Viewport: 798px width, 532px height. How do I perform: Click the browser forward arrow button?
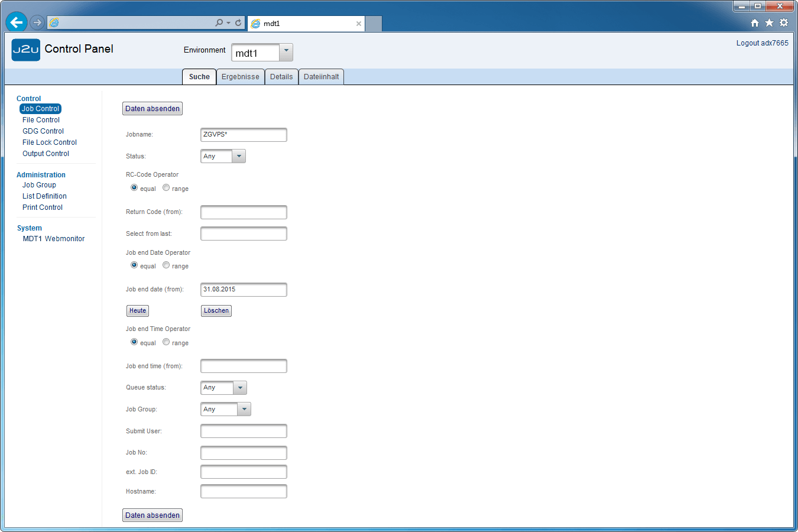37,22
